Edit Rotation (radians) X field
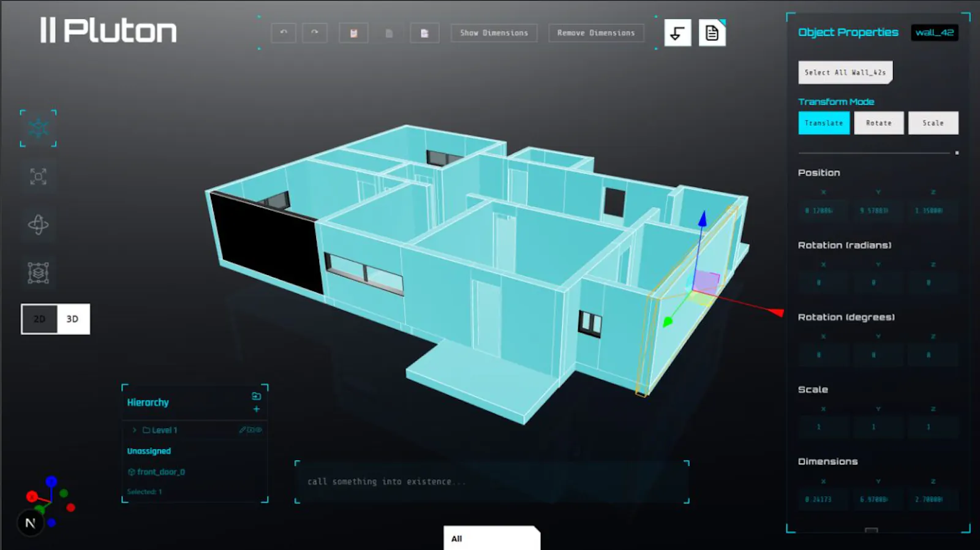Image resolution: width=980 pixels, height=550 pixels. click(x=823, y=283)
